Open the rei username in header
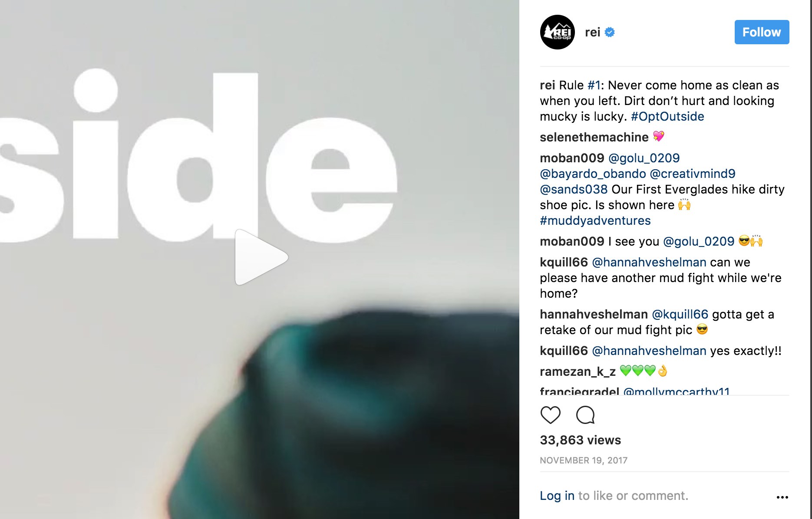This screenshot has height=519, width=812. [x=592, y=32]
